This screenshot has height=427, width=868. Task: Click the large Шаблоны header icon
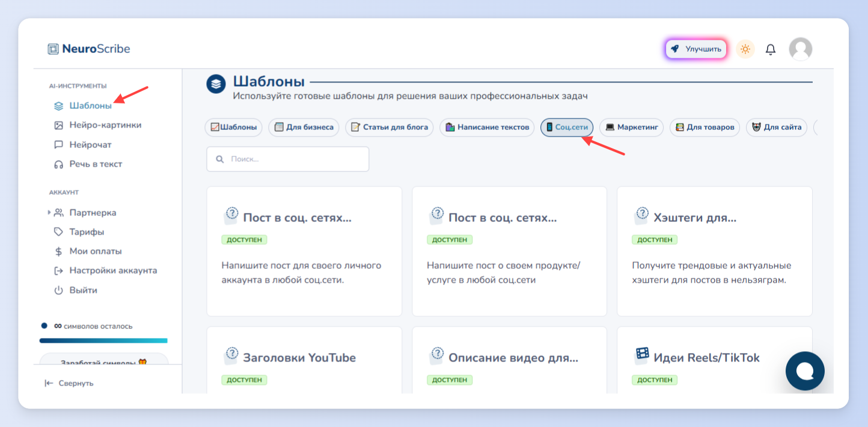pyautogui.click(x=216, y=84)
